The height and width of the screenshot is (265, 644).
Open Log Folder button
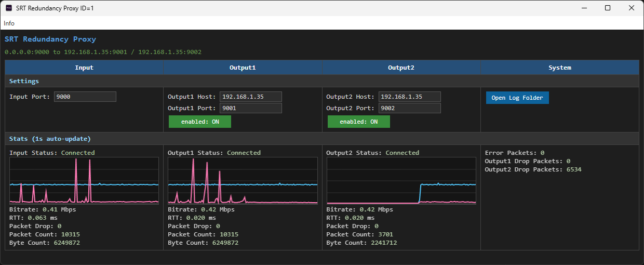pyautogui.click(x=517, y=98)
